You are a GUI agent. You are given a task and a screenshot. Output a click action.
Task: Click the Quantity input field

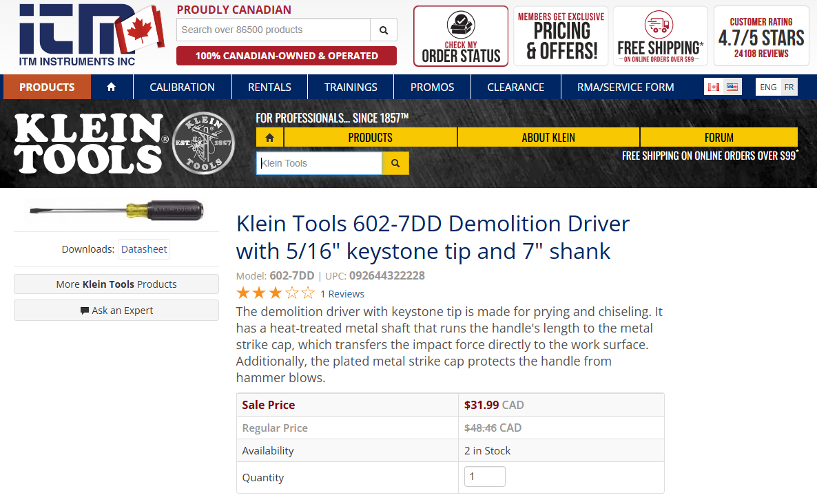484,476
